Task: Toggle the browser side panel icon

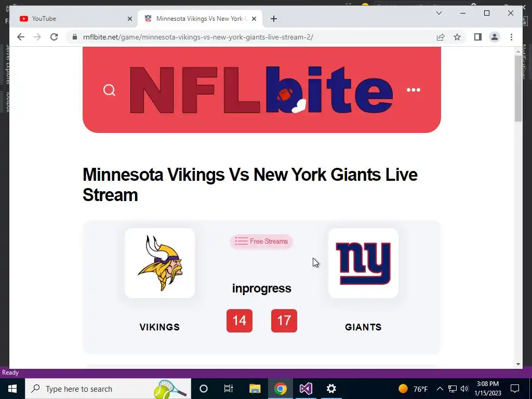Action: point(478,37)
